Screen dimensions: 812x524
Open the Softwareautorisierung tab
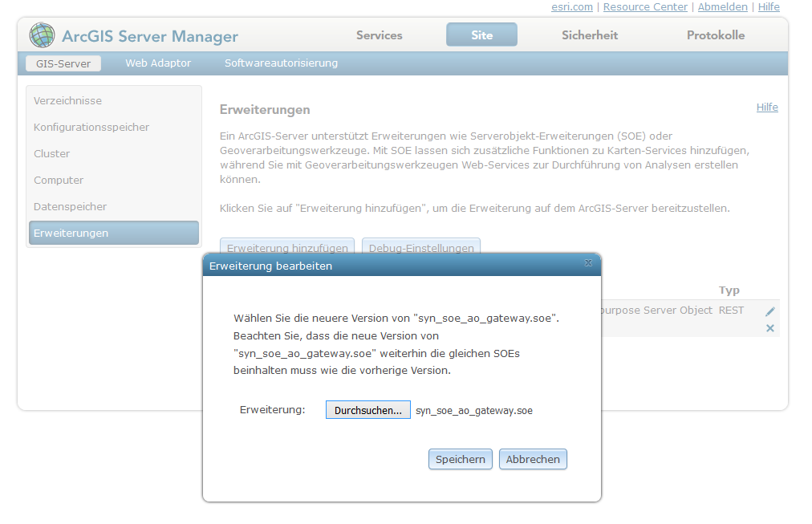pyautogui.click(x=281, y=62)
